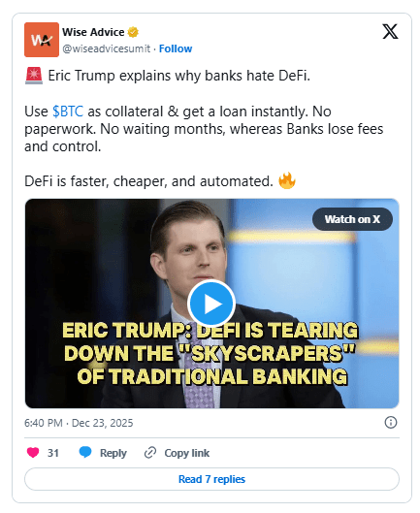The height and width of the screenshot is (513, 420).
Task: Click the Wise Advice orange avatar
Action: click(x=42, y=40)
